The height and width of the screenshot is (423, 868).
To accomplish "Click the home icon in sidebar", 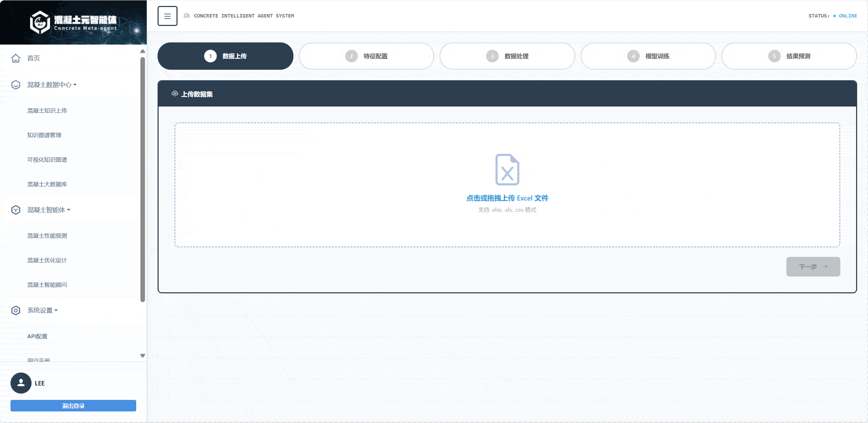I will (16, 58).
